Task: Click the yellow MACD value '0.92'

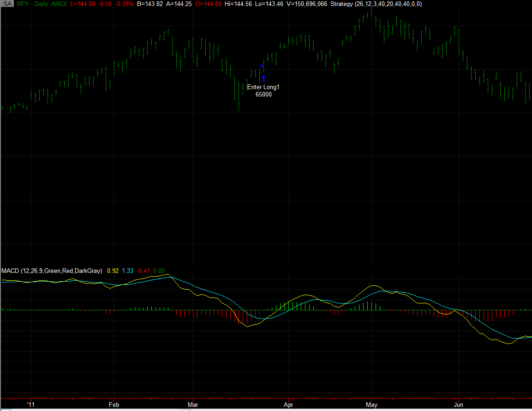Action: point(113,271)
